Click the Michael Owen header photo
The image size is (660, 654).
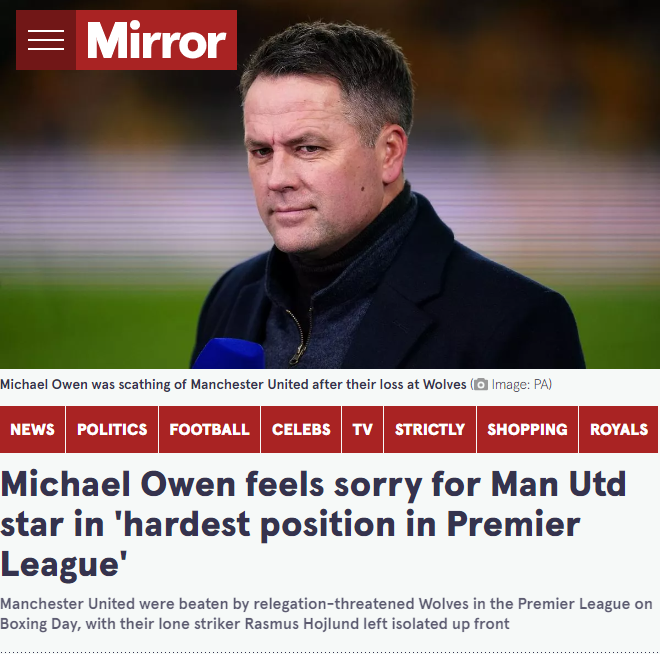[x=330, y=184]
